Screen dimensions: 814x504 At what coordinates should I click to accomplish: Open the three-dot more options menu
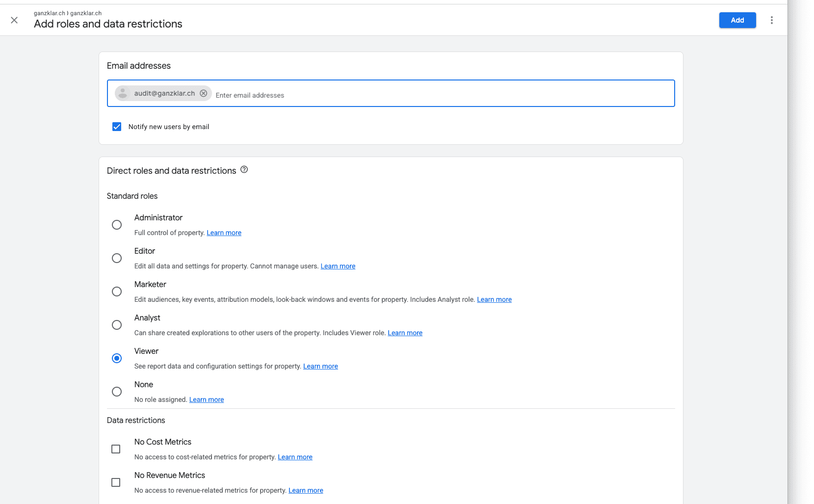(772, 20)
